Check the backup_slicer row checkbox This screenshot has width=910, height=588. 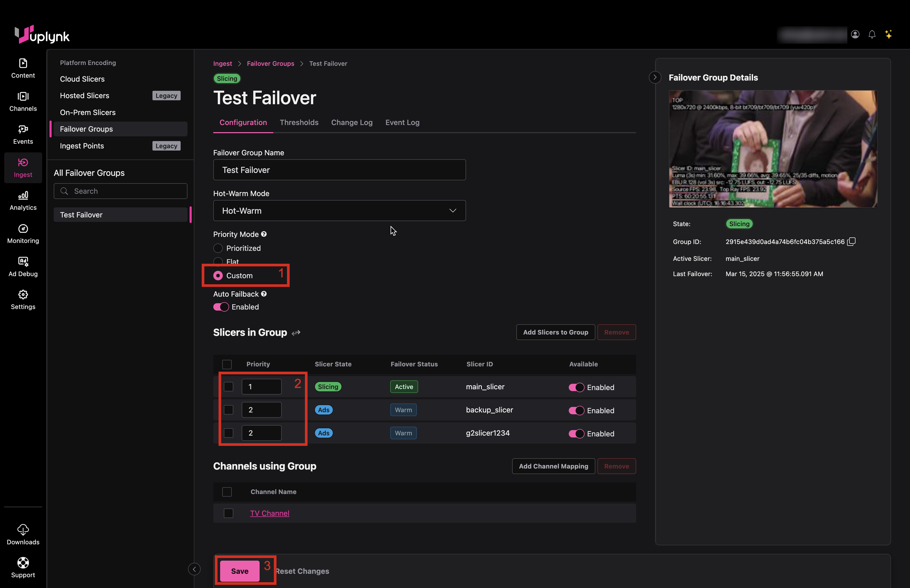228,410
